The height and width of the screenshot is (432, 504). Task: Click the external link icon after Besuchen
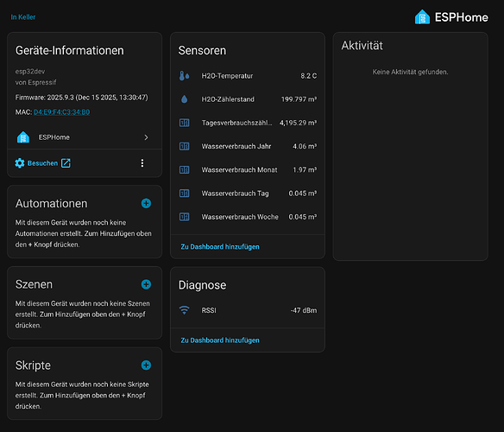[66, 163]
